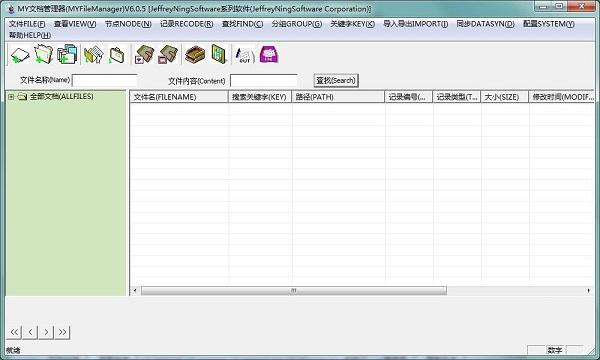The width and height of the screenshot is (600, 360).
Task: Click the second brown book-stack icon with red badge
Action: (168, 54)
